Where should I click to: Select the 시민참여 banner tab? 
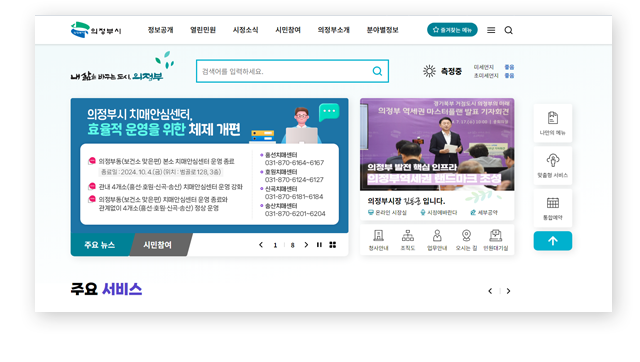pyautogui.click(x=157, y=245)
